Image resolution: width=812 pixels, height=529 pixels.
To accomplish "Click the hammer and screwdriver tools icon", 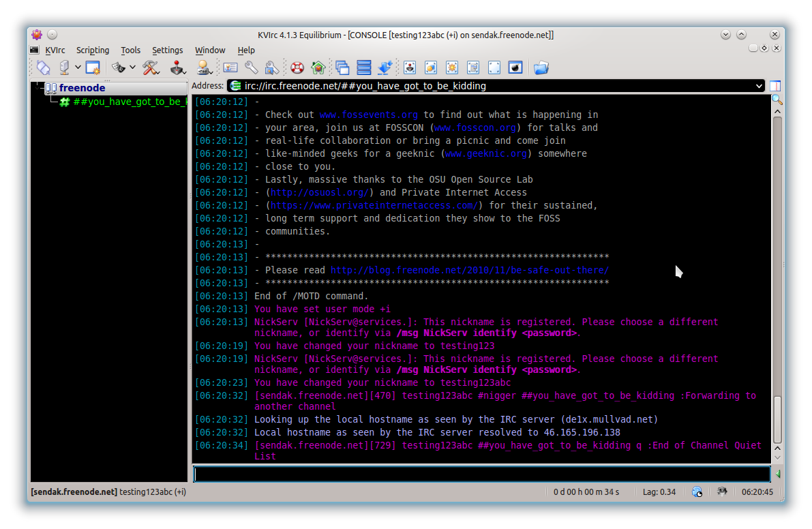I will (x=151, y=67).
